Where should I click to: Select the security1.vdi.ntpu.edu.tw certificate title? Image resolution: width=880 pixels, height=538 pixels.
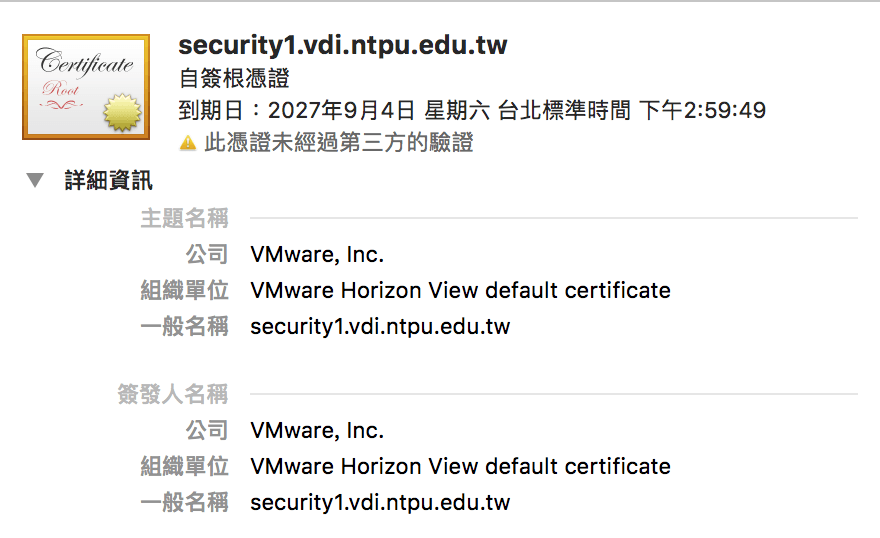(342, 45)
